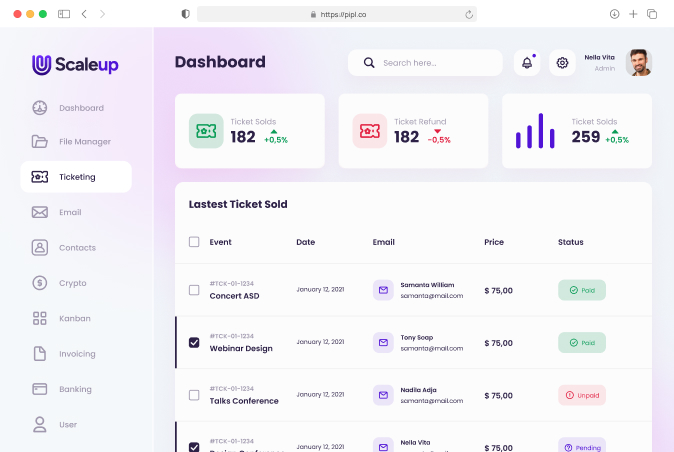
Task: Click the Scaleup logo
Action: (x=75, y=65)
